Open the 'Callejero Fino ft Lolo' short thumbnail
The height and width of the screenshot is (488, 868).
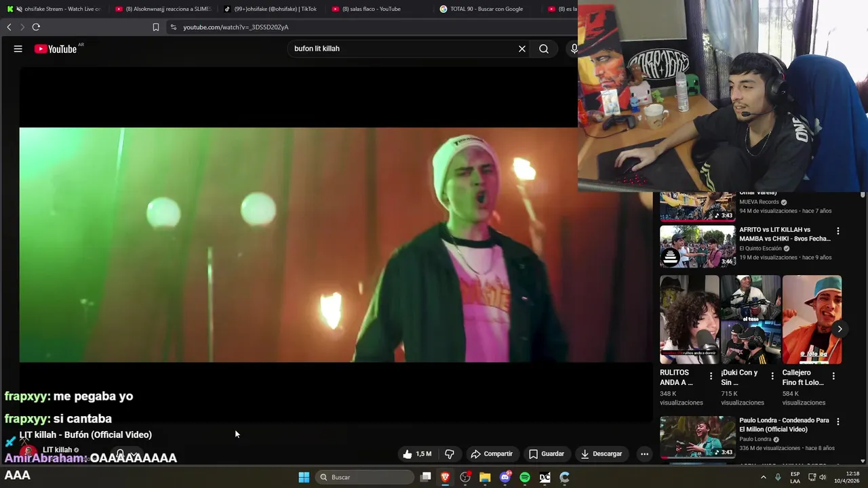pyautogui.click(x=812, y=320)
